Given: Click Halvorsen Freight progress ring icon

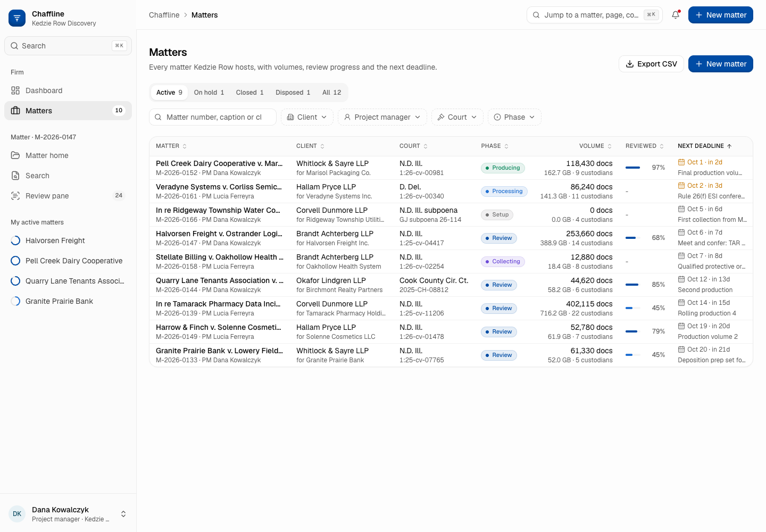Looking at the screenshot, I should (15, 240).
